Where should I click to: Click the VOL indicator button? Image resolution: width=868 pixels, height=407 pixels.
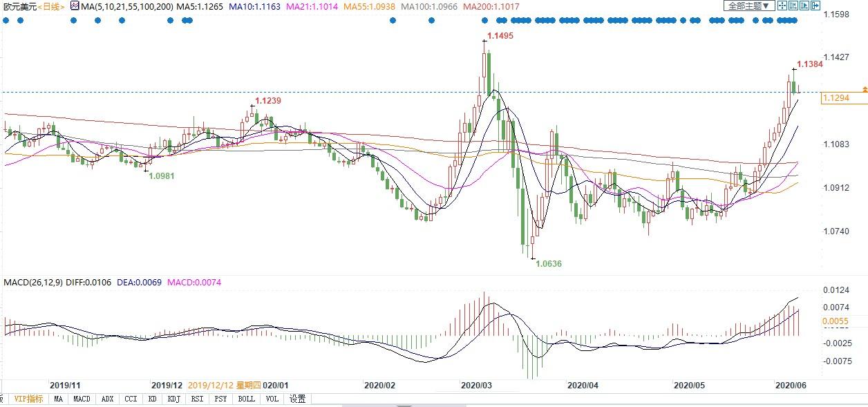[x=272, y=399]
